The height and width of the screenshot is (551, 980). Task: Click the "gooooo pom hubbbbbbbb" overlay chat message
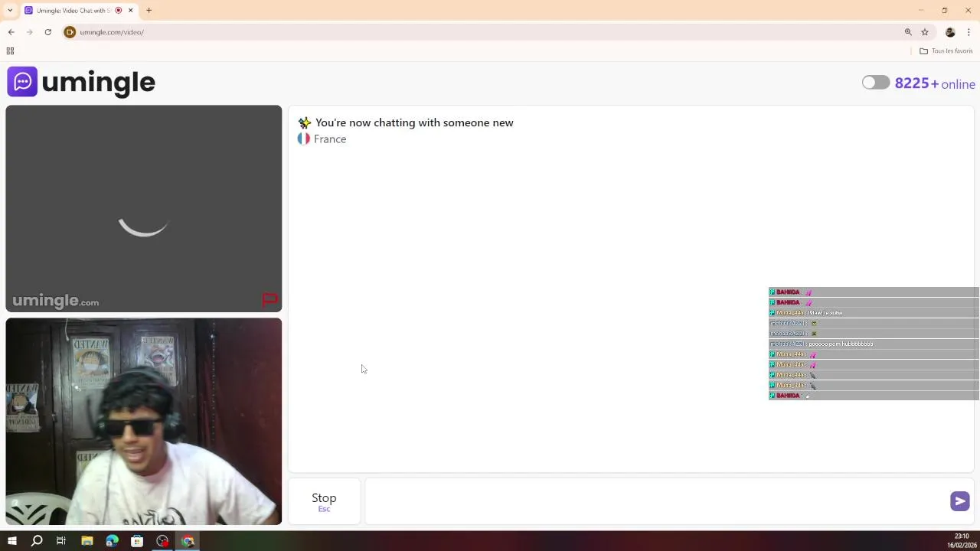pos(841,344)
